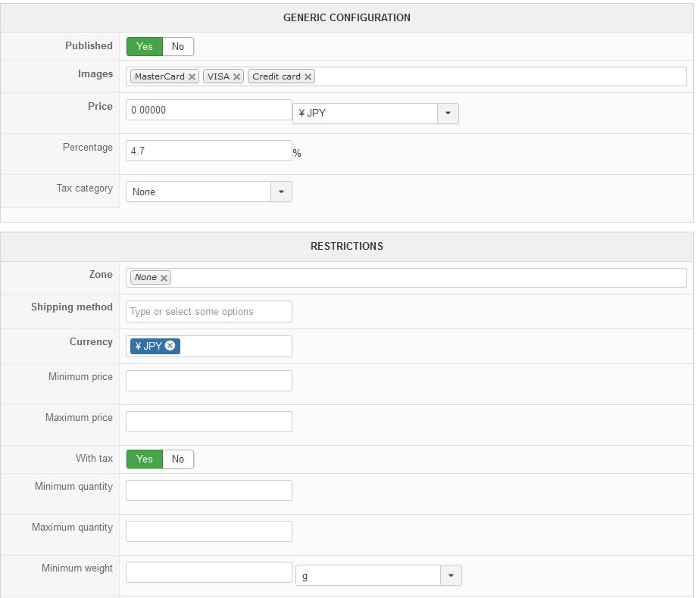Click the Shipping method options field
This screenshot has width=700, height=598.
tap(208, 312)
